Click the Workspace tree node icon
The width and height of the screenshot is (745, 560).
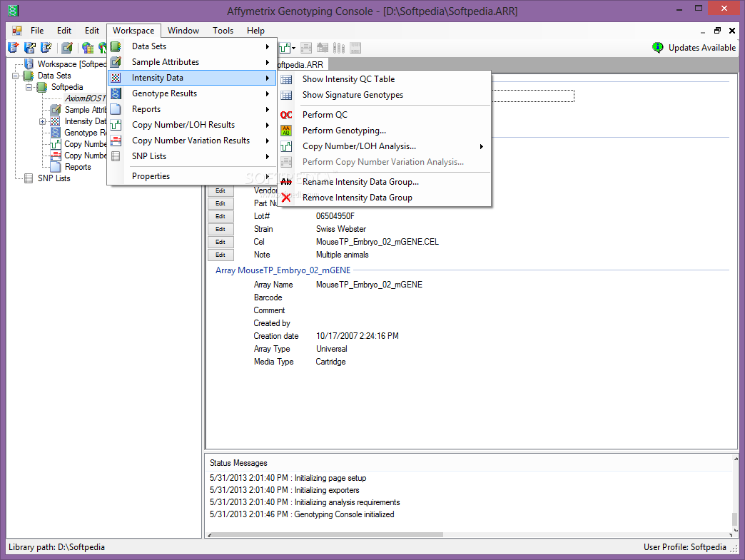(x=29, y=63)
